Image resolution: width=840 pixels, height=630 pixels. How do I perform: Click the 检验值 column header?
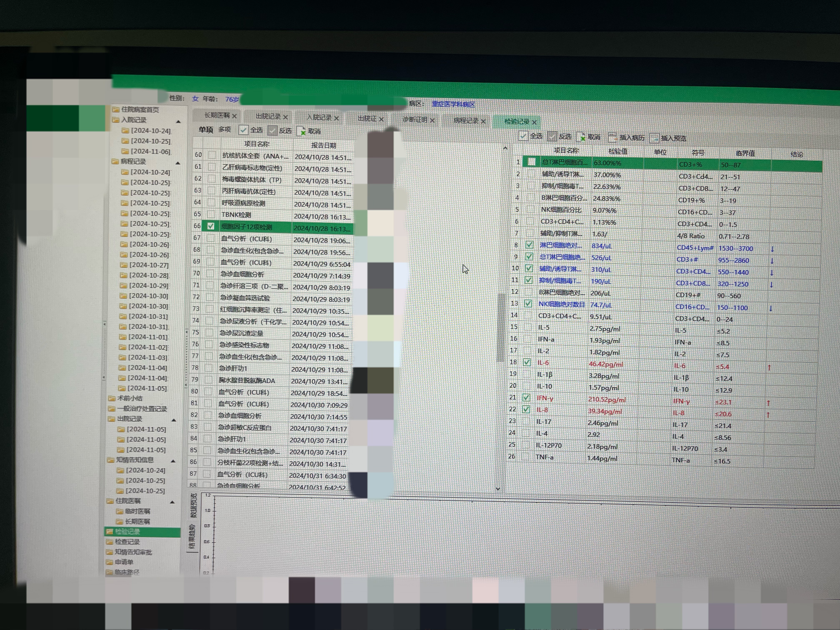(x=618, y=151)
